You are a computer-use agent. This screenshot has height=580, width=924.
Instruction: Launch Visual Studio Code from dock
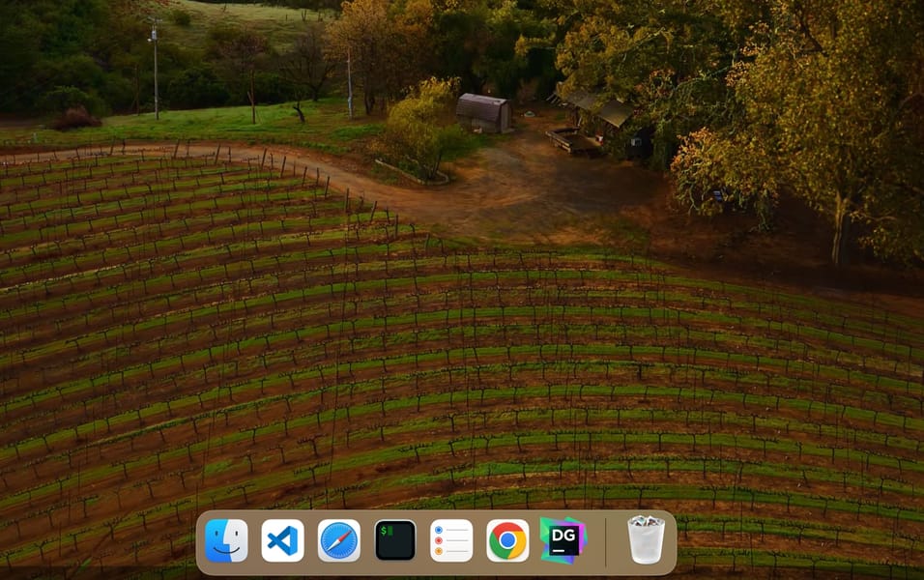coord(283,540)
